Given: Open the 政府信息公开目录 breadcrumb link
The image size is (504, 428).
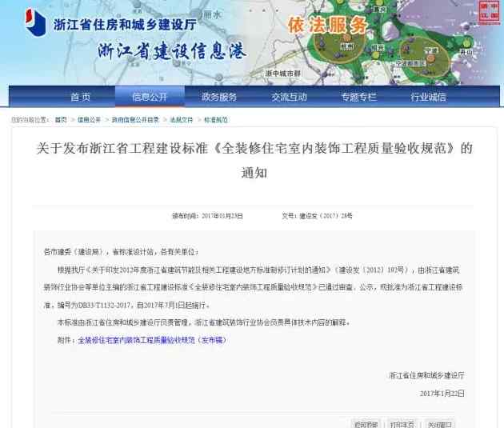Looking at the screenshot, I should click(135, 120).
